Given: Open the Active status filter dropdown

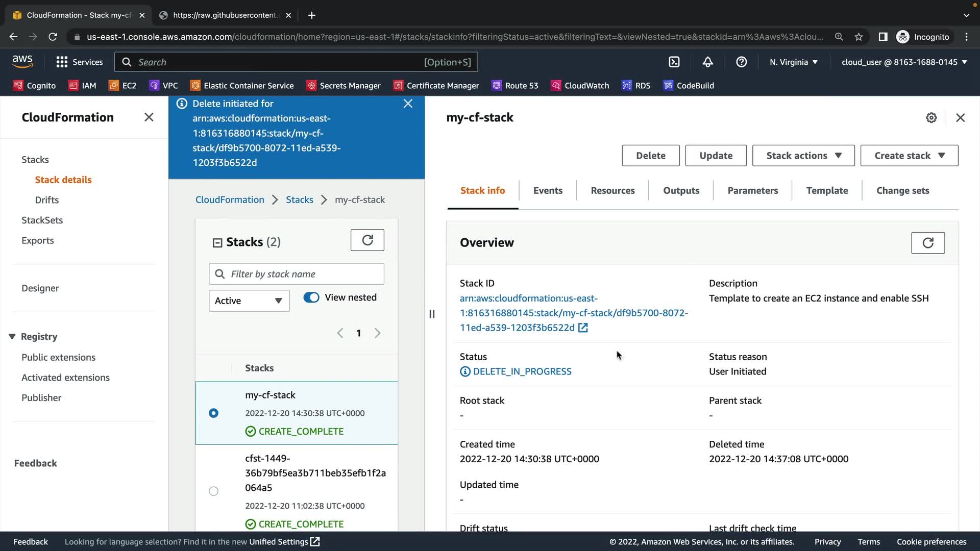Looking at the screenshot, I should tap(249, 301).
